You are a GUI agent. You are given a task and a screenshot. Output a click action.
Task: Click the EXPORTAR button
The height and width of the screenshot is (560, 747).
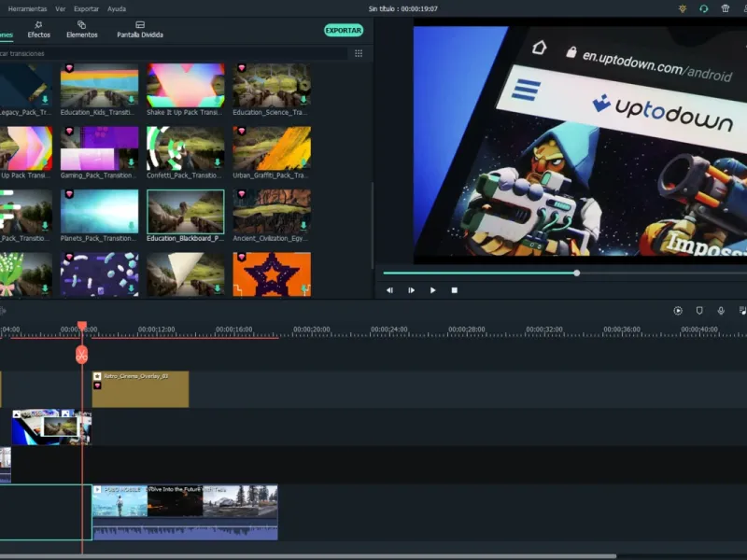click(x=344, y=30)
